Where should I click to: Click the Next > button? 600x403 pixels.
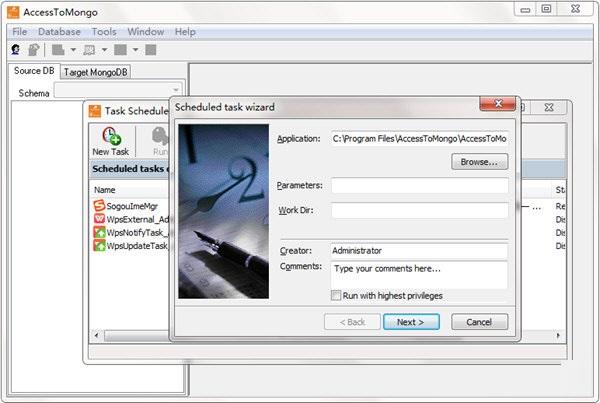[x=411, y=322]
